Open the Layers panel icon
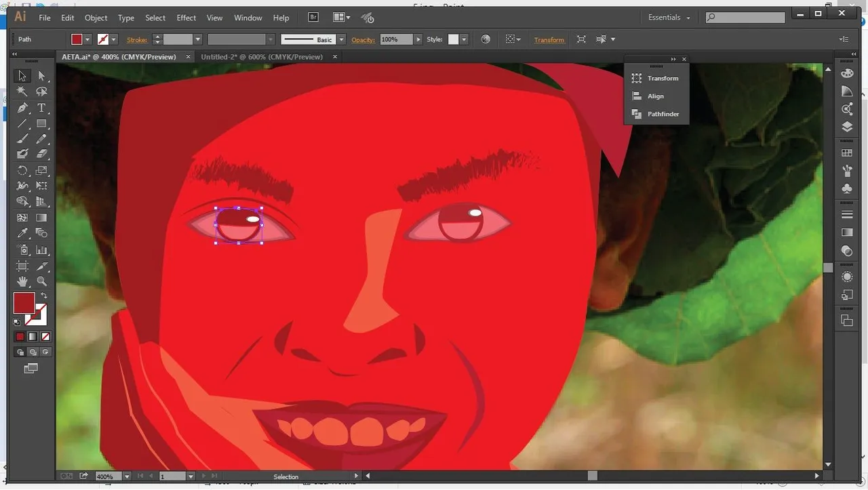The image size is (868, 490). point(847,127)
